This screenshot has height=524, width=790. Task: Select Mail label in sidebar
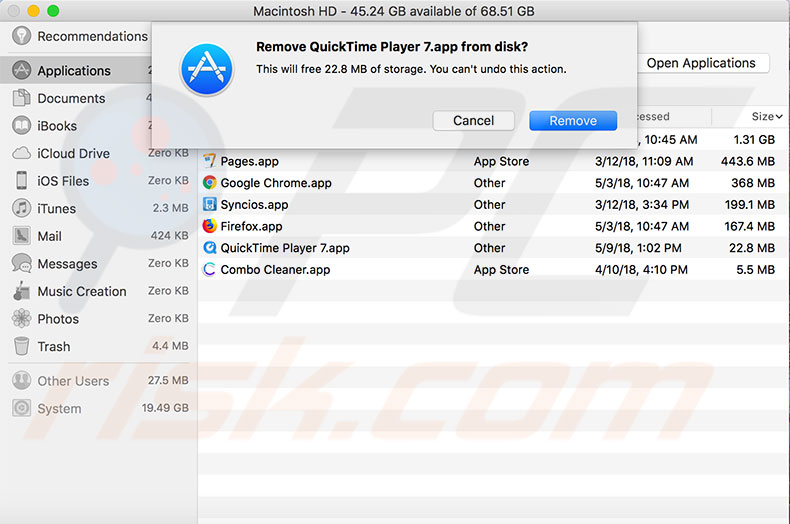point(49,236)
